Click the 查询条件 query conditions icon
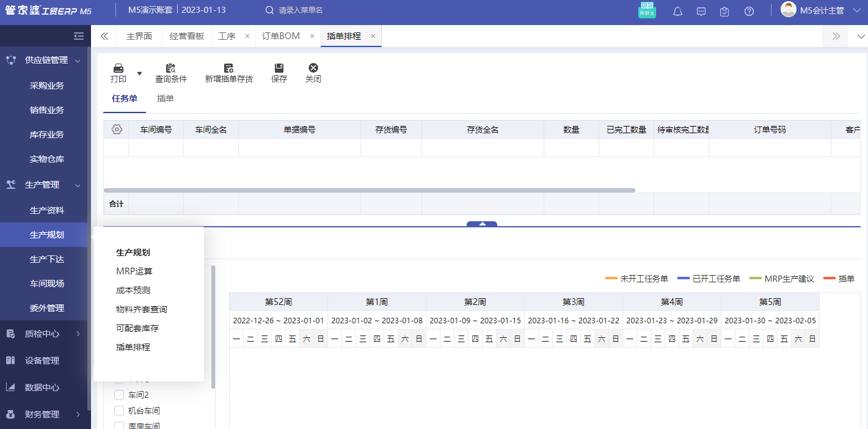The height and width of the screenshot is (429, 868). point(172,72)
